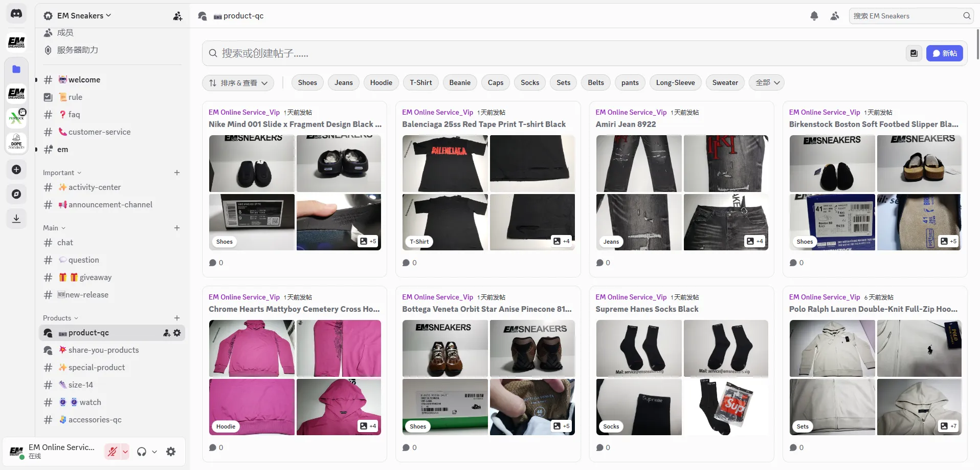Collapse the Main category
Image resolution: width=980 pixels, height=470 pixels.
[54, 228]
